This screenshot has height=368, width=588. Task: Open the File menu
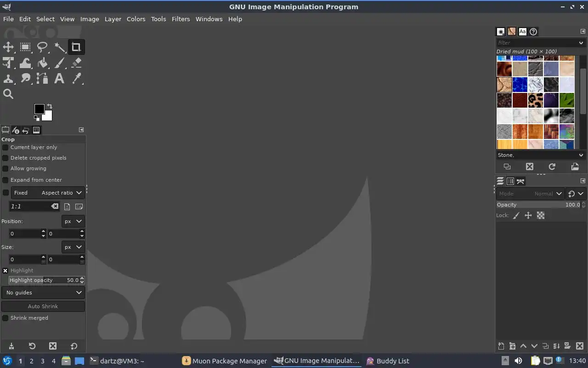(x=8, y=19)
